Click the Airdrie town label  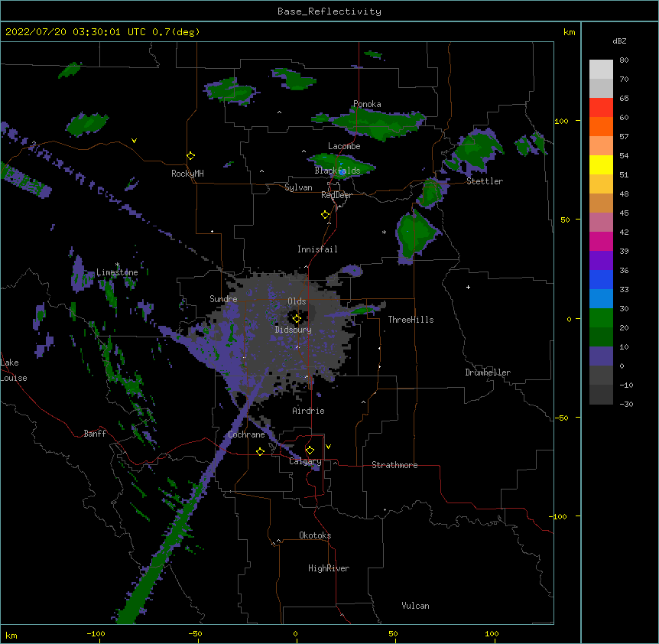click(x=308, y=411)
